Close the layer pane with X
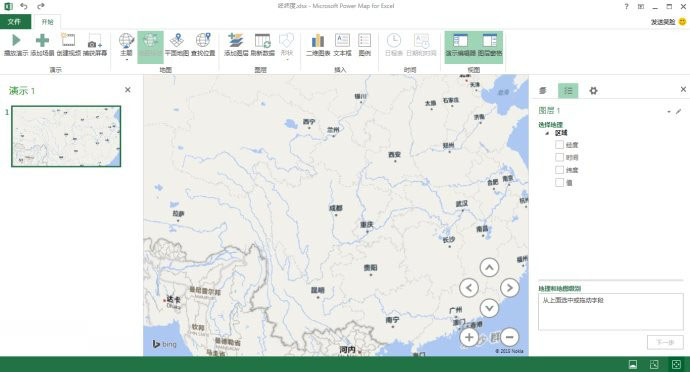 683,89
